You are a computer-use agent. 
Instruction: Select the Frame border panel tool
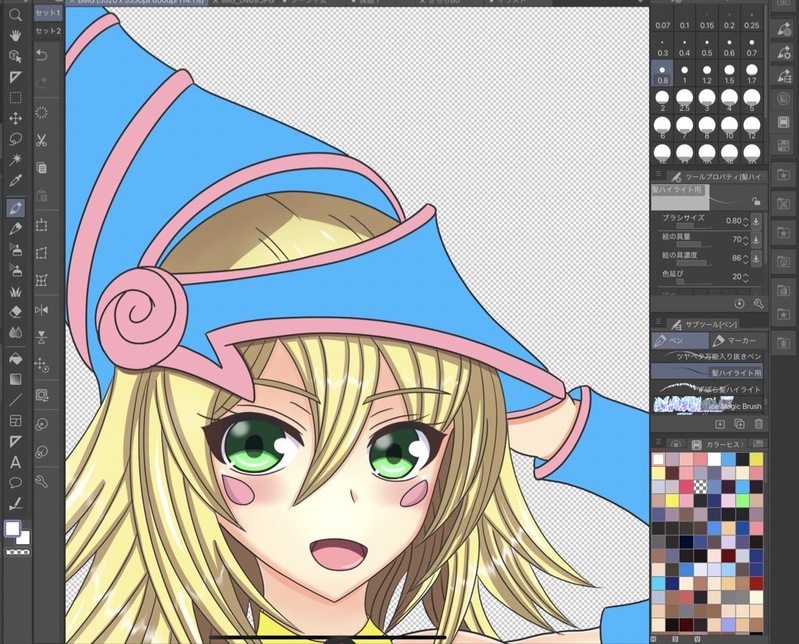point(15,421)
